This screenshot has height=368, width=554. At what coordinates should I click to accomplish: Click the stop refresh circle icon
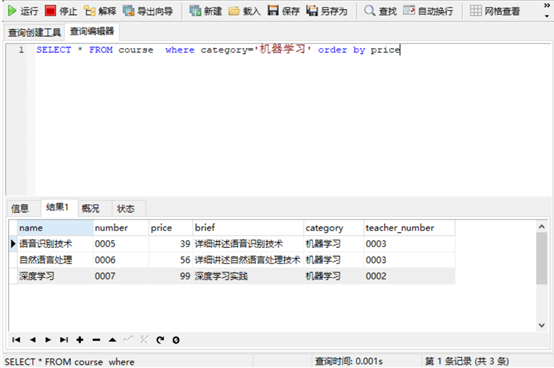coord(176,340)
